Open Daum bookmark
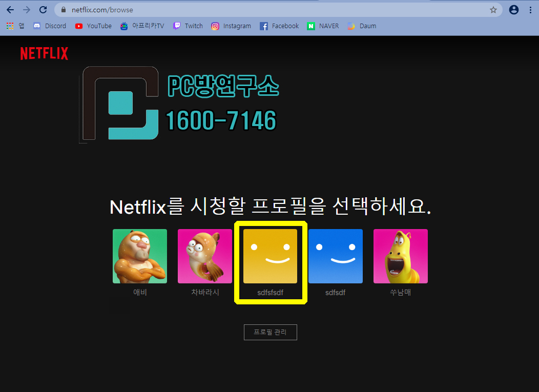This screenshot has height=392, width=539. click(x=362, y=26)
